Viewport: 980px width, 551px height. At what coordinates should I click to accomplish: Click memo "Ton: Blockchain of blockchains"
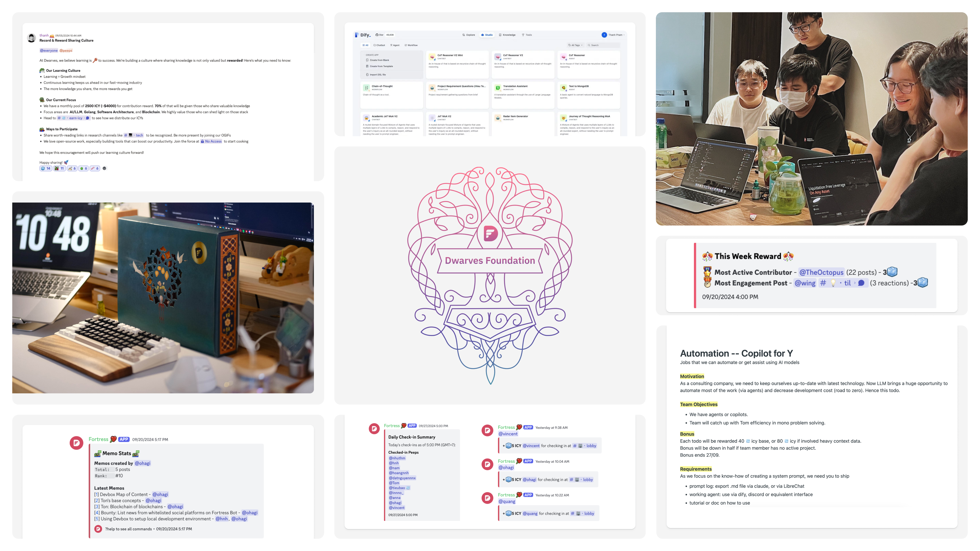132,507
